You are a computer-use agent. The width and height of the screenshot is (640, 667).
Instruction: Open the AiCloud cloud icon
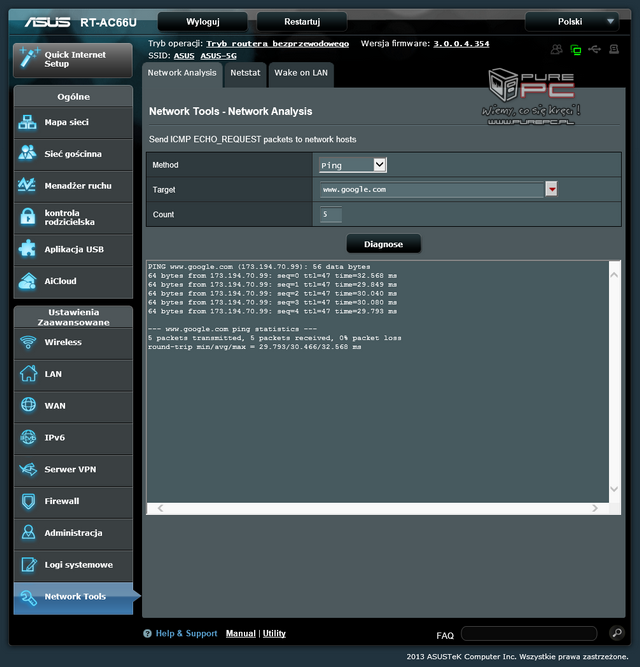27,281
